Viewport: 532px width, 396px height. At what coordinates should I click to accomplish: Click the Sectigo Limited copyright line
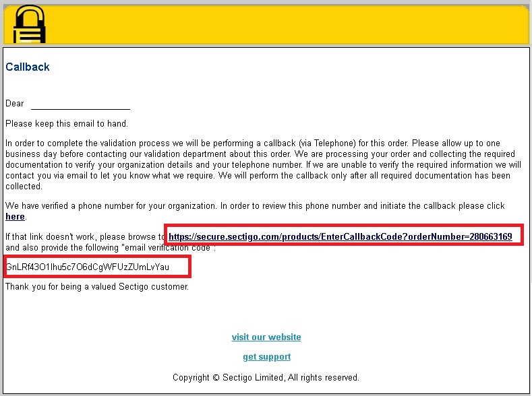[x=266, y=377]
